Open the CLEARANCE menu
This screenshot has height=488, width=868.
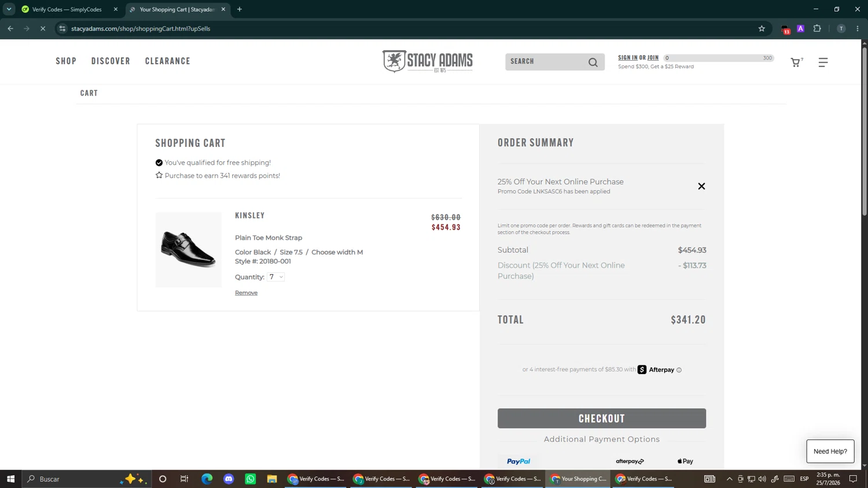click(x=168, y=61)
